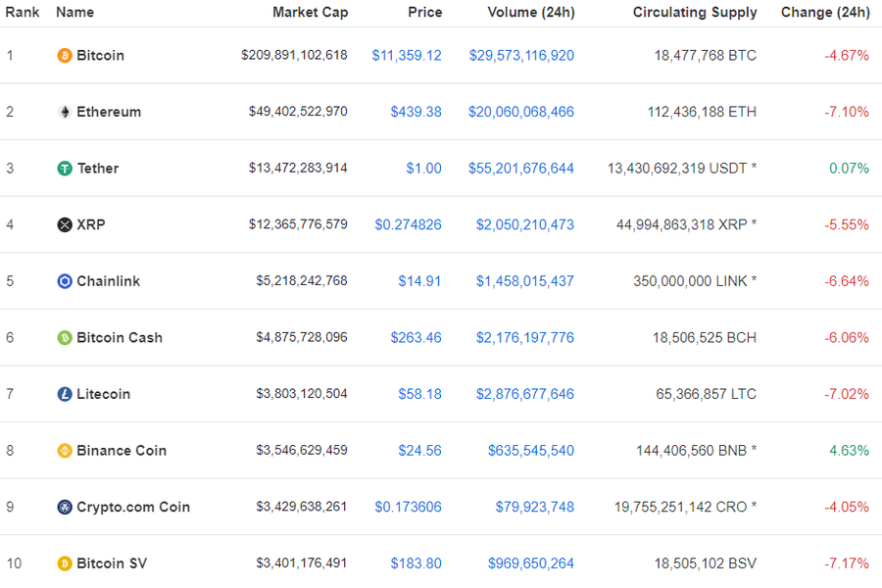Select Chainlink market cap $5,218,242,768

(x=302, y=280)
